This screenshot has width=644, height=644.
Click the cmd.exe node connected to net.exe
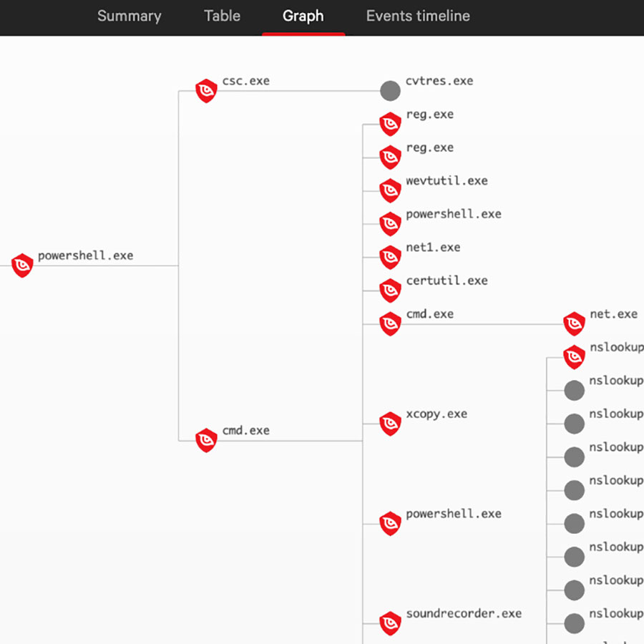(390, 324)
